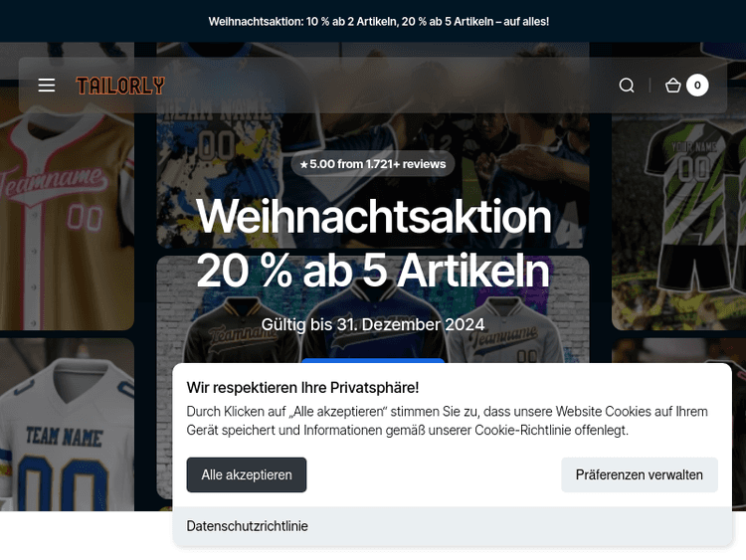The width and height of the screenshot is (746, 560).
Task: Select the white TEAM NAME football jersey
Action: (x=67, y=425)
